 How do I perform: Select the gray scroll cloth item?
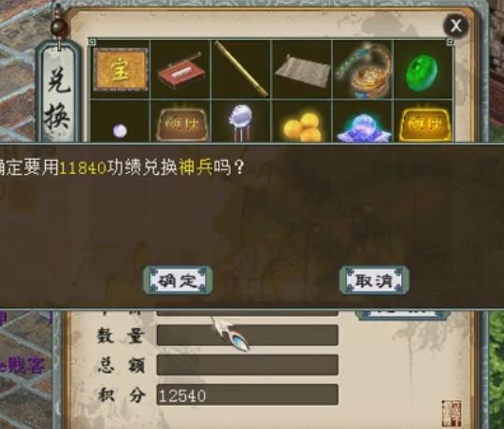click(x=302, y=71)
